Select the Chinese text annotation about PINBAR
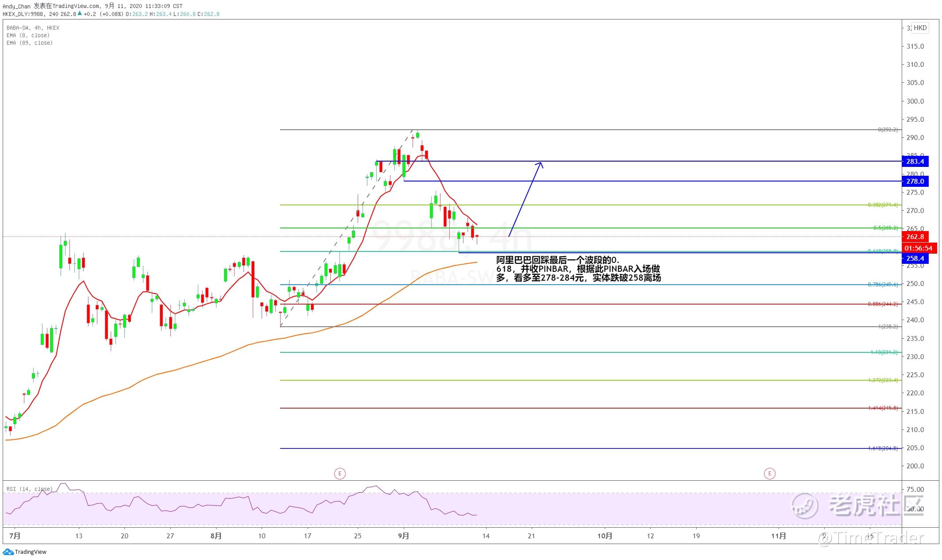 click(x=579, y=269)
